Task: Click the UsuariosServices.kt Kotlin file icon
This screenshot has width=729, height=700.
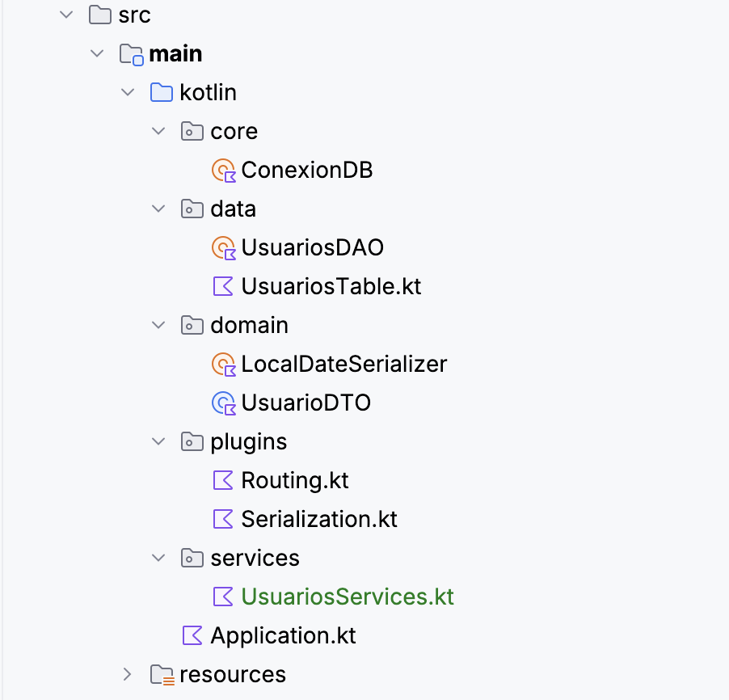Action: (223, 597)
